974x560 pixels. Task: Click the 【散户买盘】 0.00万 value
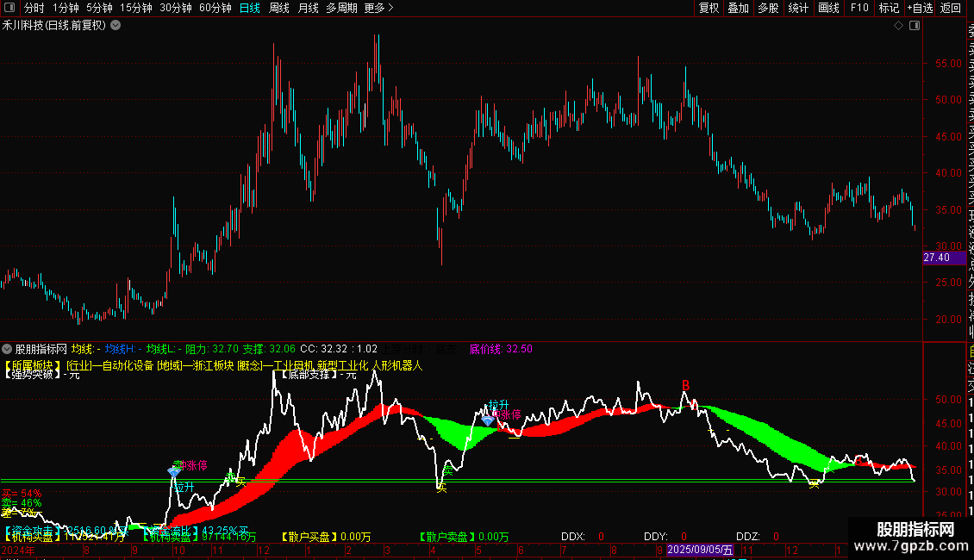(x=326, y=537)
